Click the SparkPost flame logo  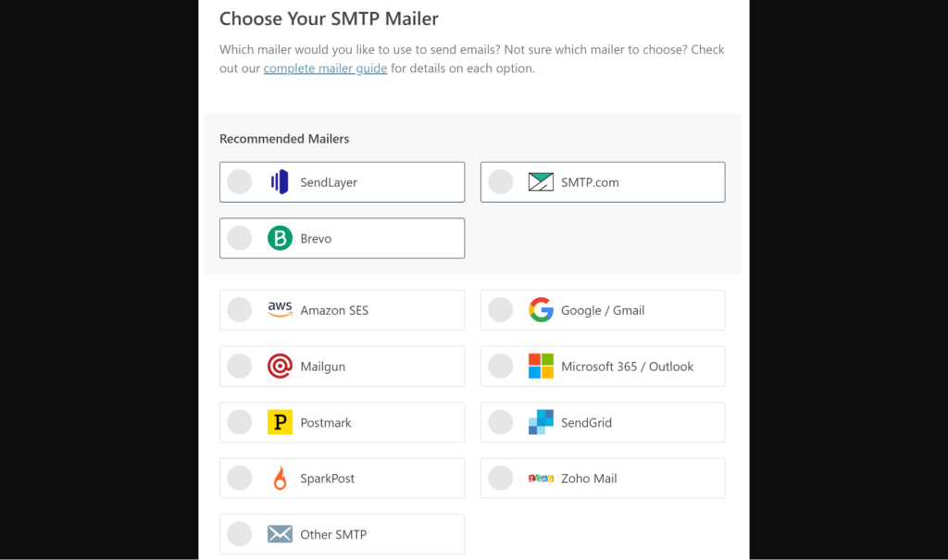tap(280, 478)
